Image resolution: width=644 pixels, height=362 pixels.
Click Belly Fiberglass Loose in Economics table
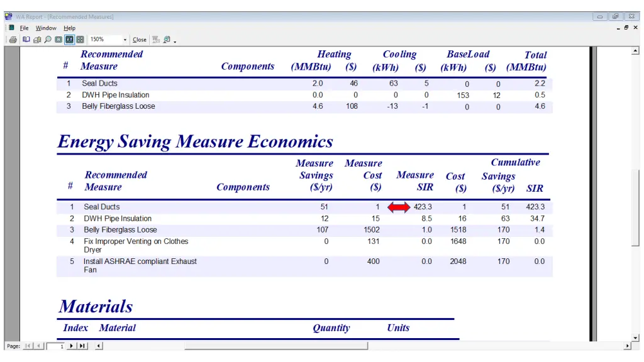click(120, 230)
